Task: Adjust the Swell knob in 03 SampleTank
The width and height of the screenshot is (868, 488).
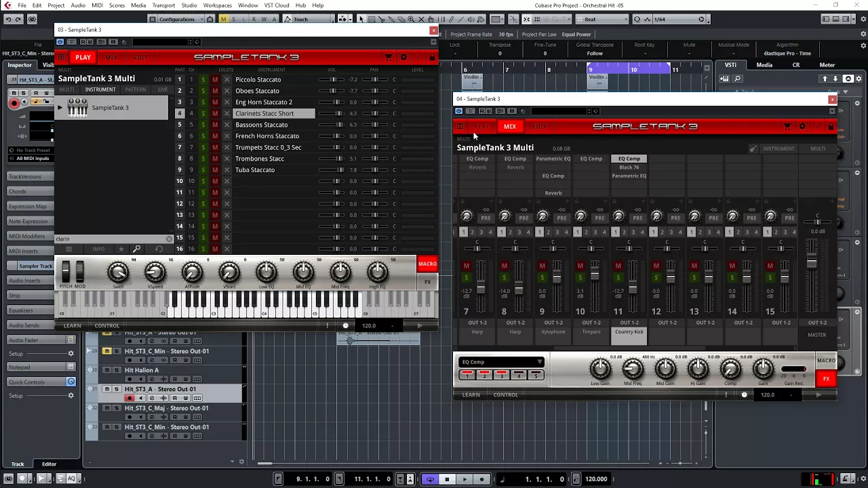Action: 118,272
